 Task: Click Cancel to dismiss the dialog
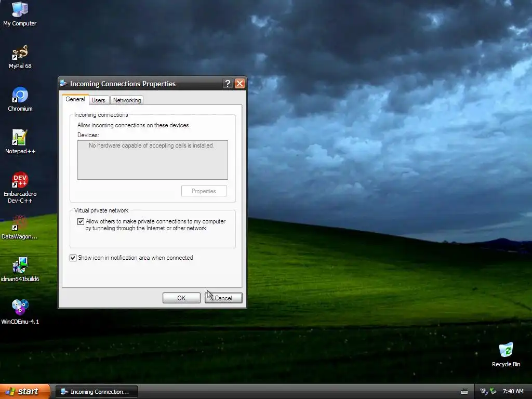click(x=223, y=298)
